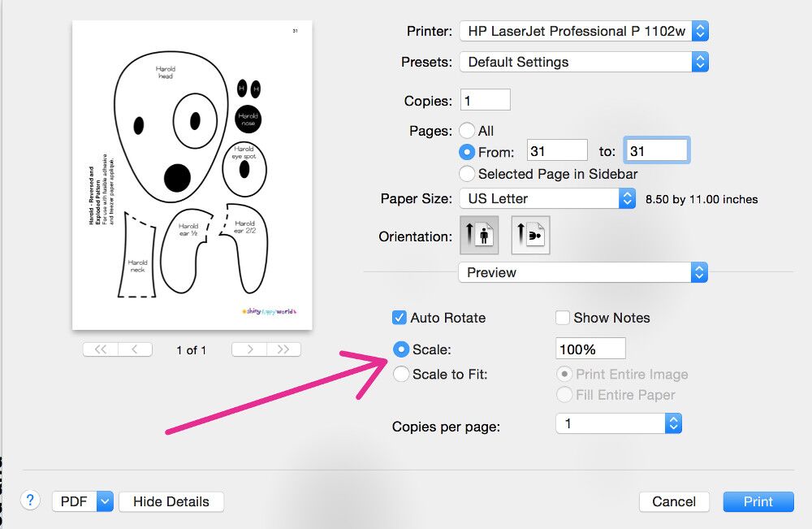Click the Hide Details button
Viewport: 812px width, 529px height.
[171, 501]
